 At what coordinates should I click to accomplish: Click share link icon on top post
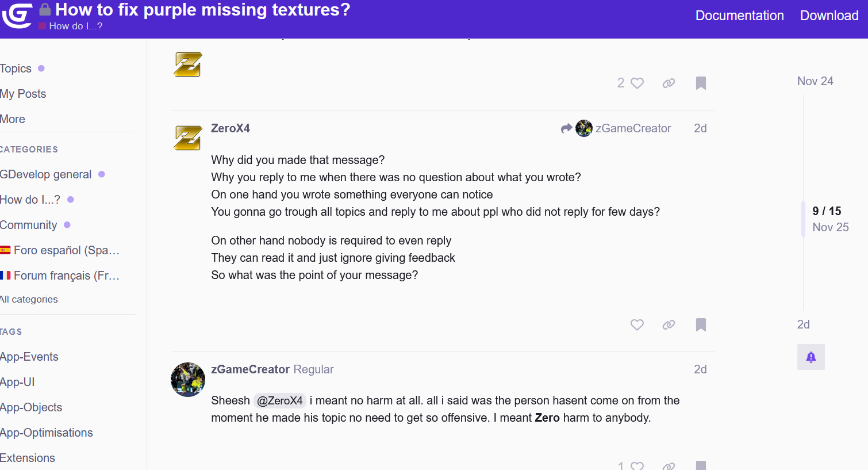coord(669,83)
